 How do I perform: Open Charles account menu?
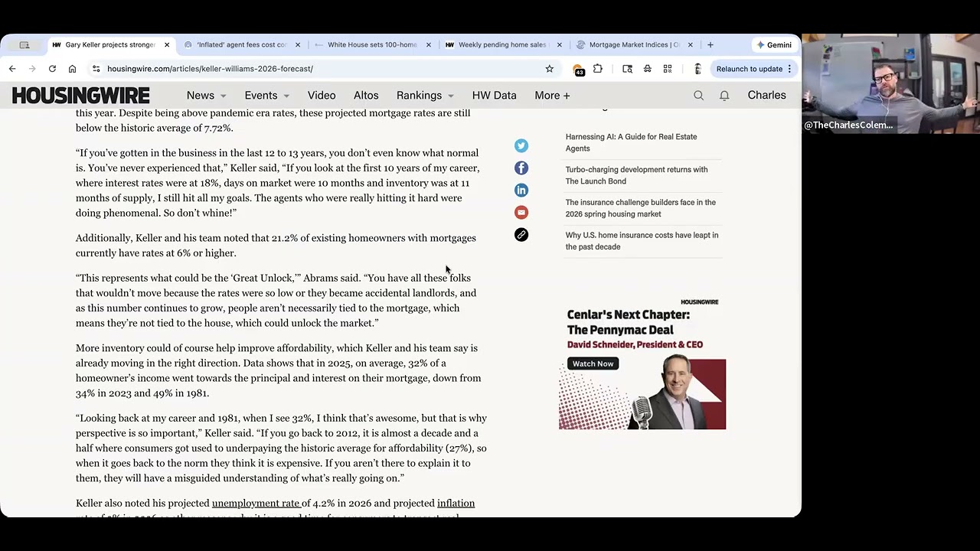coord(766,96)
